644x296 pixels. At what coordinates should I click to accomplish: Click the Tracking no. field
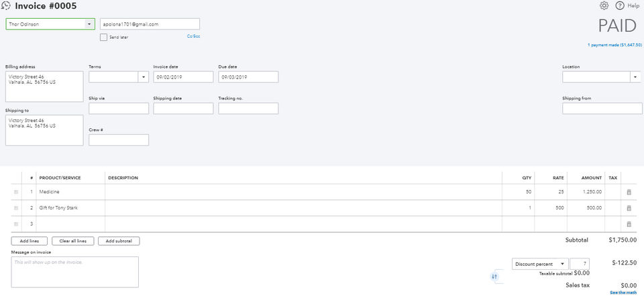[x=248, y=109]
